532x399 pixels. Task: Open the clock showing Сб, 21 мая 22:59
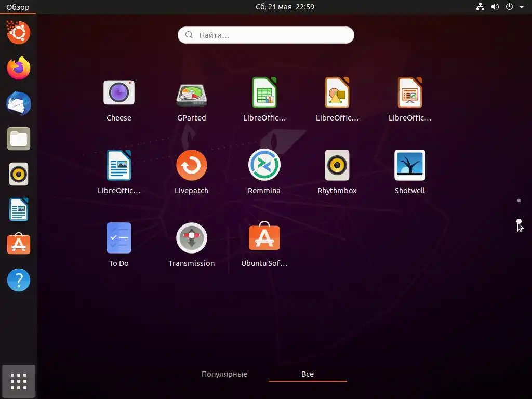click(x=285, y=7)
